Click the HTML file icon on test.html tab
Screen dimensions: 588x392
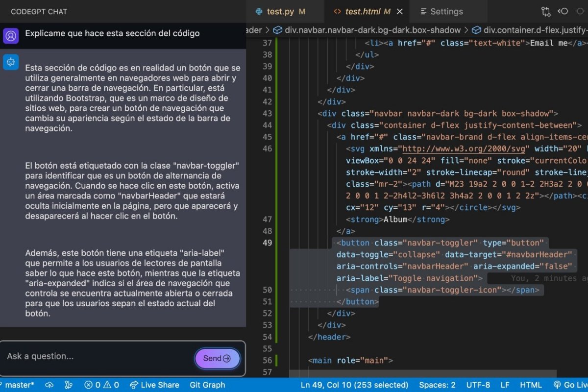(337, 11)
